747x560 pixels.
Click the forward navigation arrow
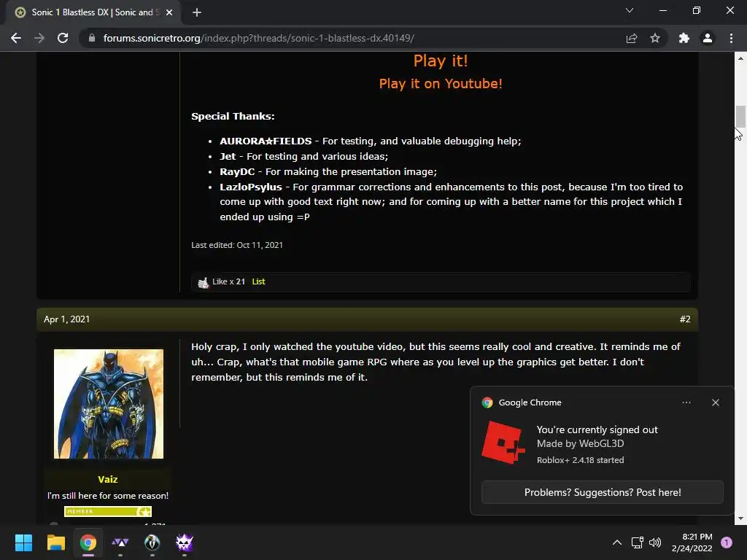39,38
